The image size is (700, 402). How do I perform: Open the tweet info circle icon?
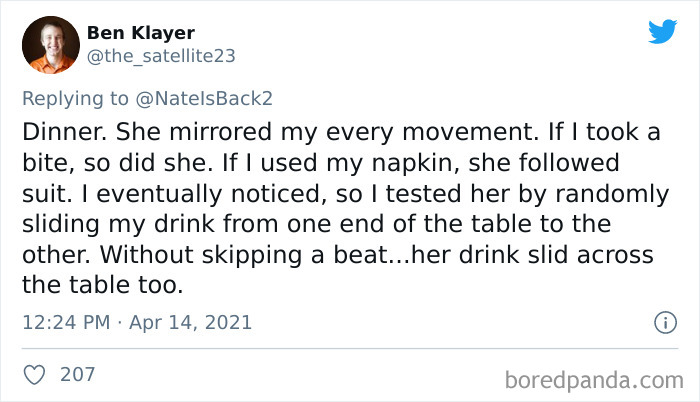(x=663, y=322)
